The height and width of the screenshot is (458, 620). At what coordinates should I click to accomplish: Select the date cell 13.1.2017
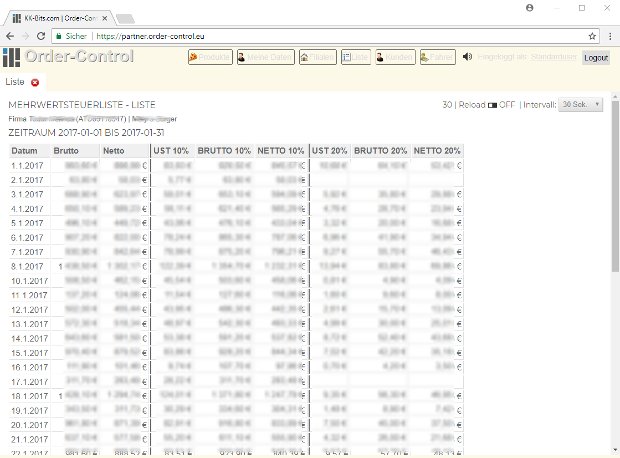pyautogui.click(x=30, y=324)
